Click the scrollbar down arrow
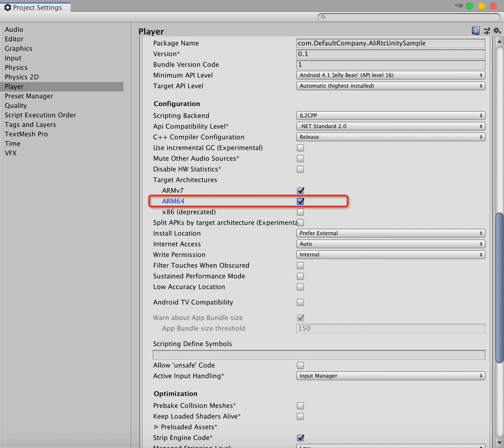Screen dimensions: 504x448 pyautogui.click(x=500, y=443)
